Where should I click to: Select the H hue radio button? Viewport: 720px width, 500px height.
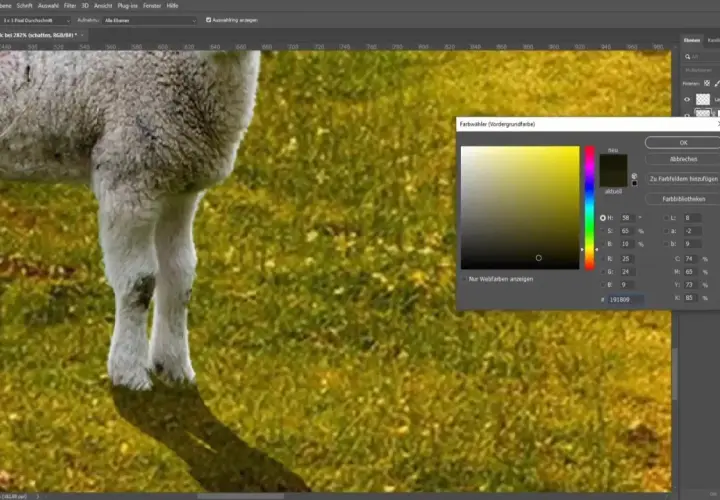coord(602,218)
